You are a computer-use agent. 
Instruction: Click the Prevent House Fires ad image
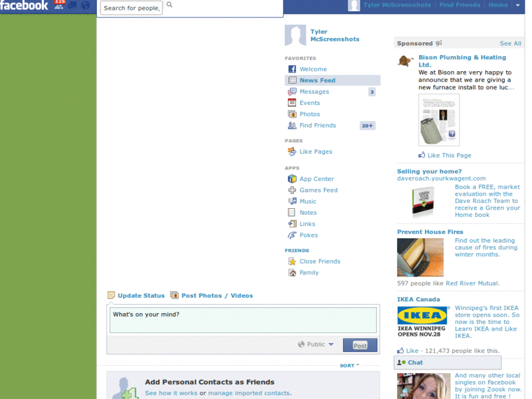tap(420, 257)
